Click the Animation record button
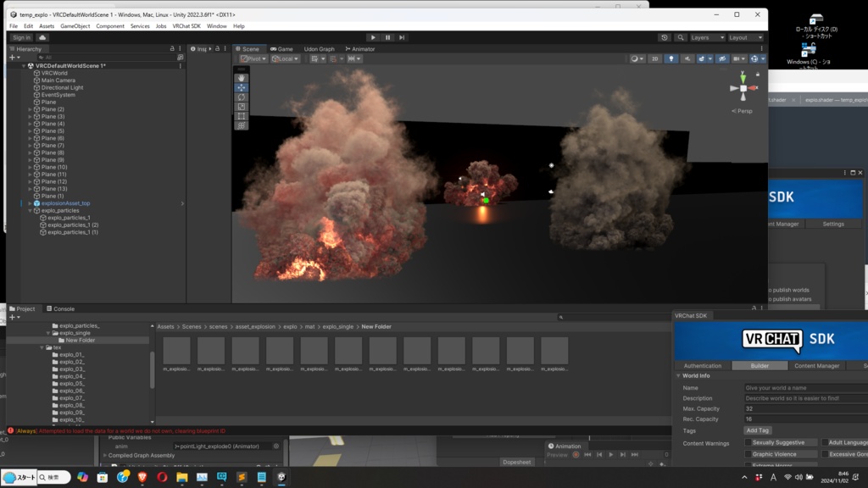Viewport: 868px width, 488px height. [x=576, y=455]
